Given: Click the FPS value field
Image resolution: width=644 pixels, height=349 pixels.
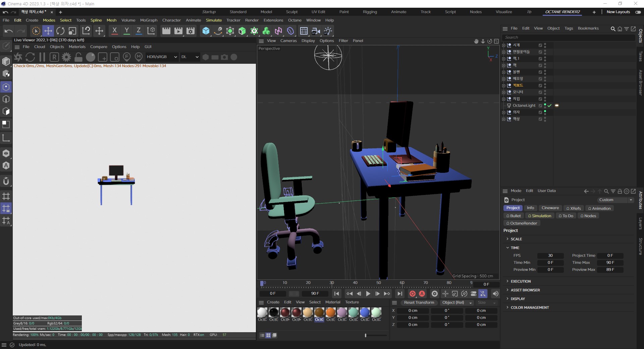Looking at the screenshot, I should click(x=550, y=256).
